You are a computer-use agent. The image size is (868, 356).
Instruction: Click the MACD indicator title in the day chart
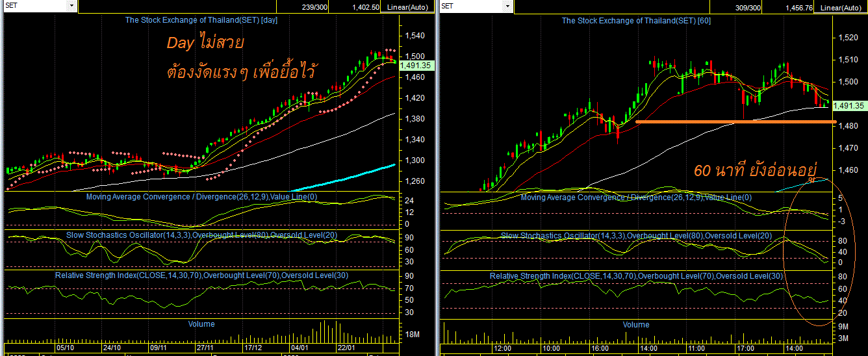(202, 196)
